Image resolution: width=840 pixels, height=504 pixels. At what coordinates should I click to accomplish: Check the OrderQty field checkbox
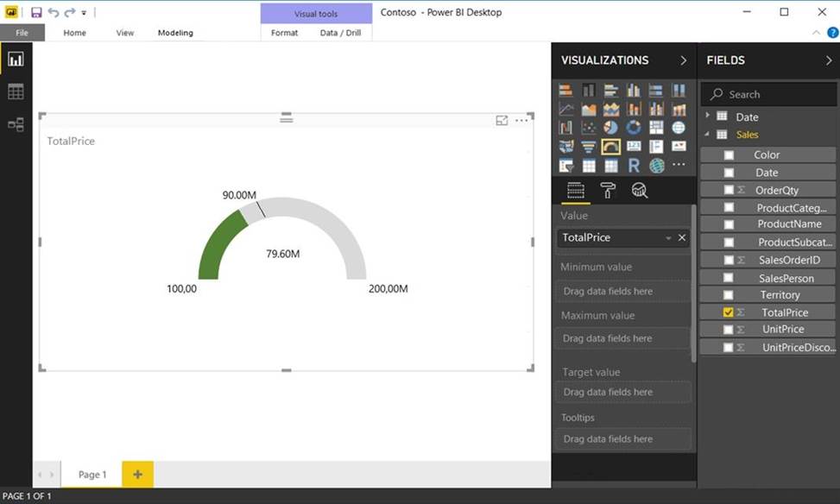point(729,190)
